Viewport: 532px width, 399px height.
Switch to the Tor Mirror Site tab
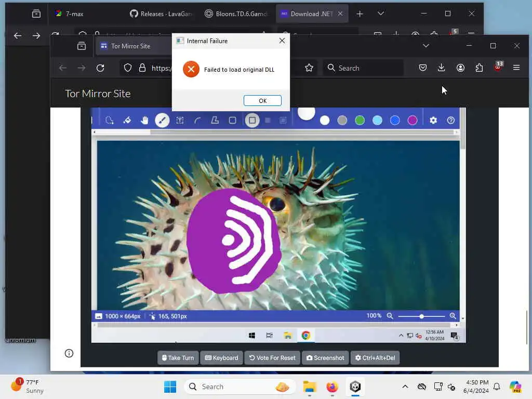[134, 46]
